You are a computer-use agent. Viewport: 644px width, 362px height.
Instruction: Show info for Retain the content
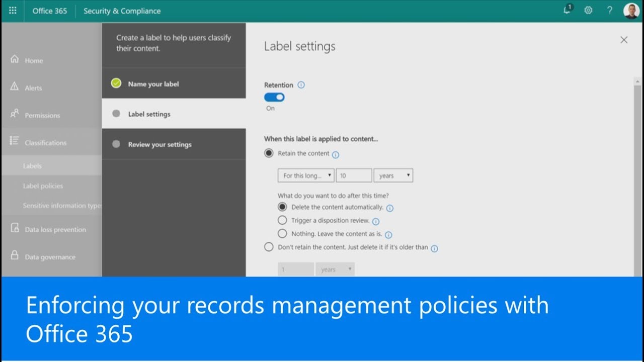coord(336,155)
